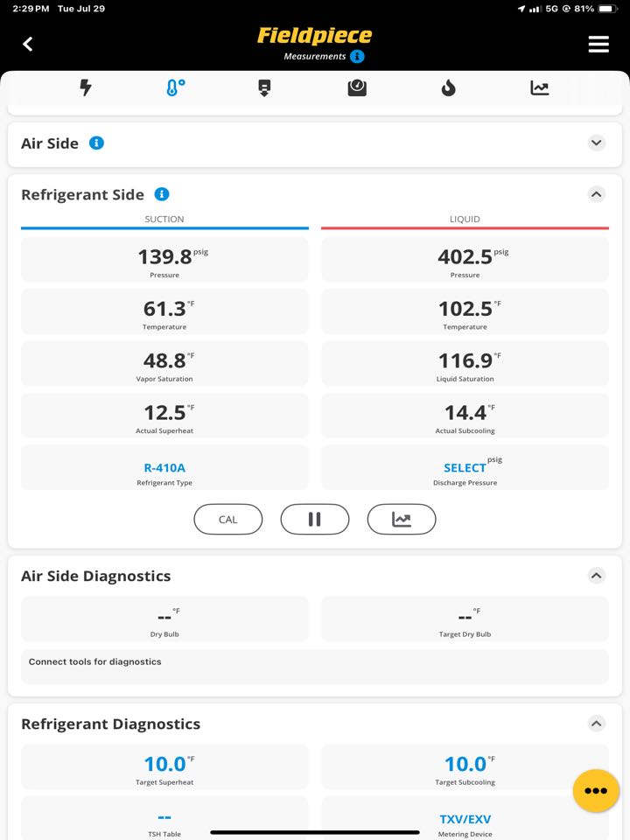630x840 pixels.
Task: Select a Discharge Pressure source
Action: tap(465, 467)
